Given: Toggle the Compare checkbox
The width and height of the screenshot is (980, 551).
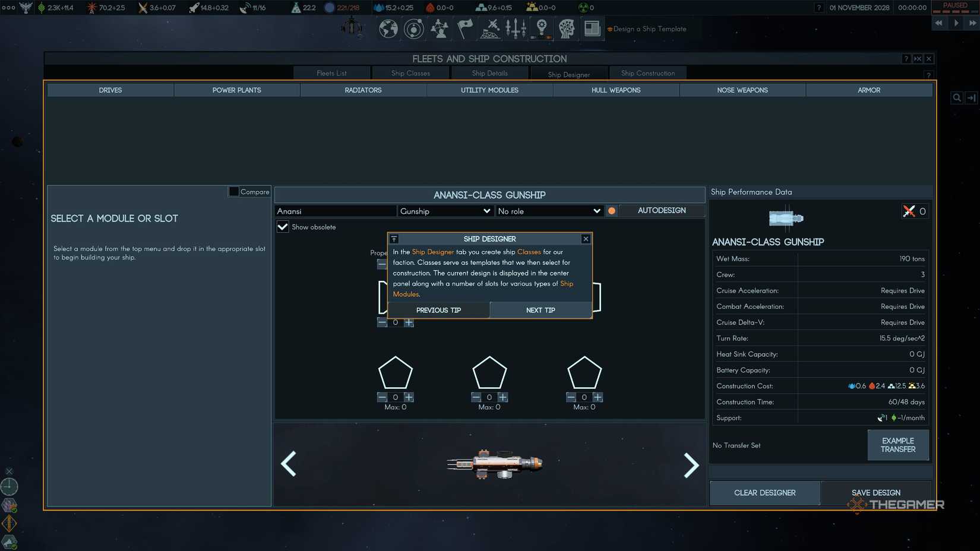Looking at the screenshot, I should 233,191.
